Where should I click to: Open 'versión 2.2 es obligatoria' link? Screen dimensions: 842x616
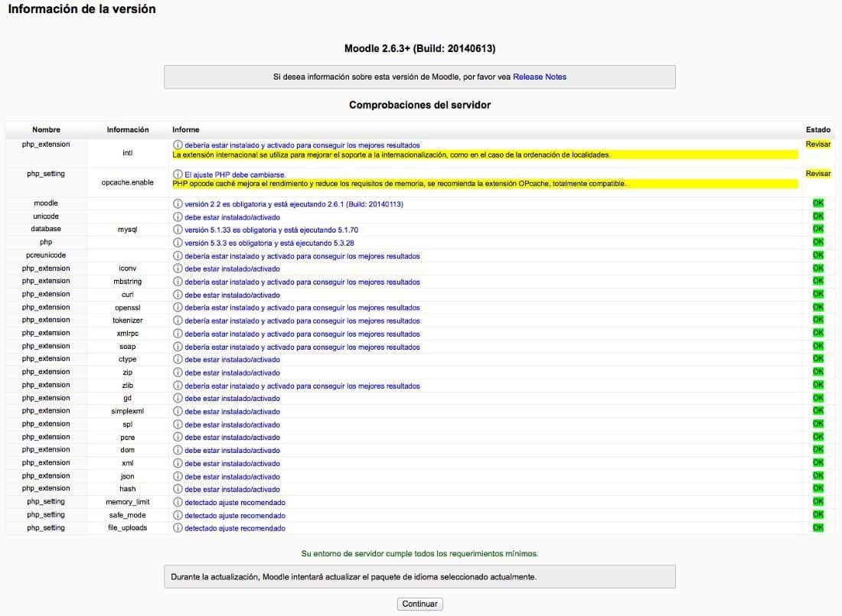click(x=294, y=204)
